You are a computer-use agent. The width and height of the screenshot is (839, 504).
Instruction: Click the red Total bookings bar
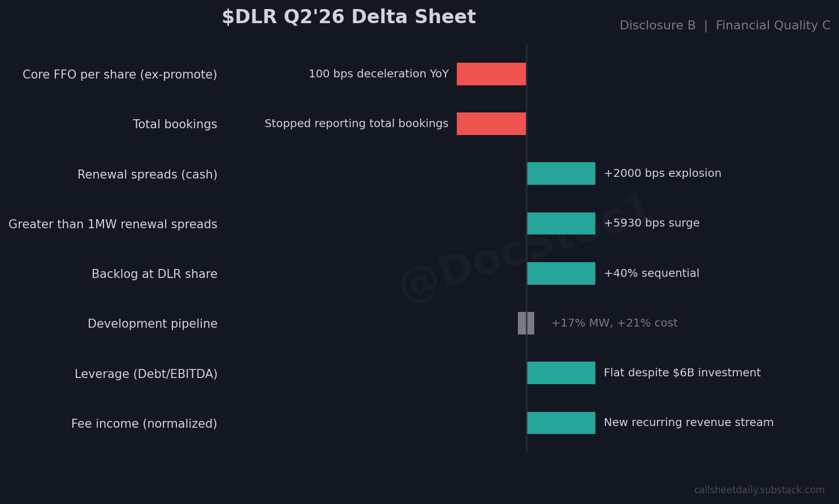coord(491,124)
